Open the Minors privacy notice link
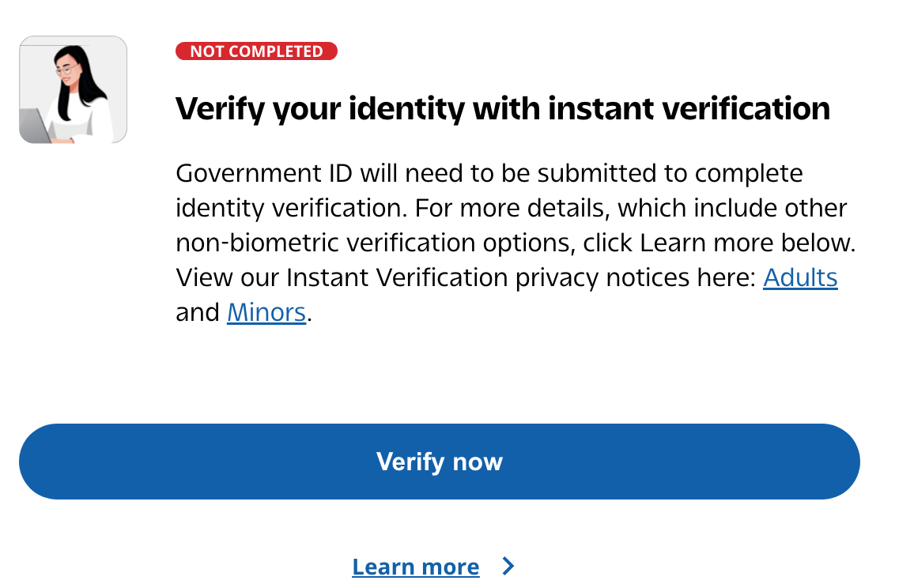This screenshot has height=588, width=914. tap(266, 312)
